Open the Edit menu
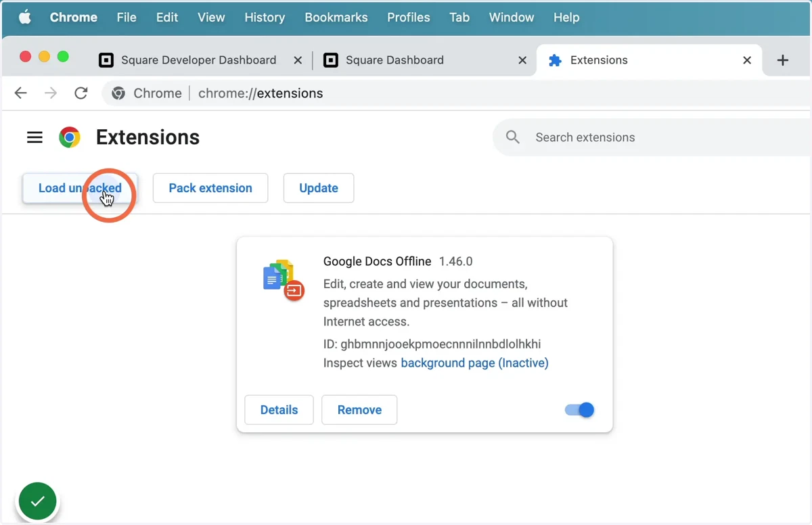 [167, 18]
